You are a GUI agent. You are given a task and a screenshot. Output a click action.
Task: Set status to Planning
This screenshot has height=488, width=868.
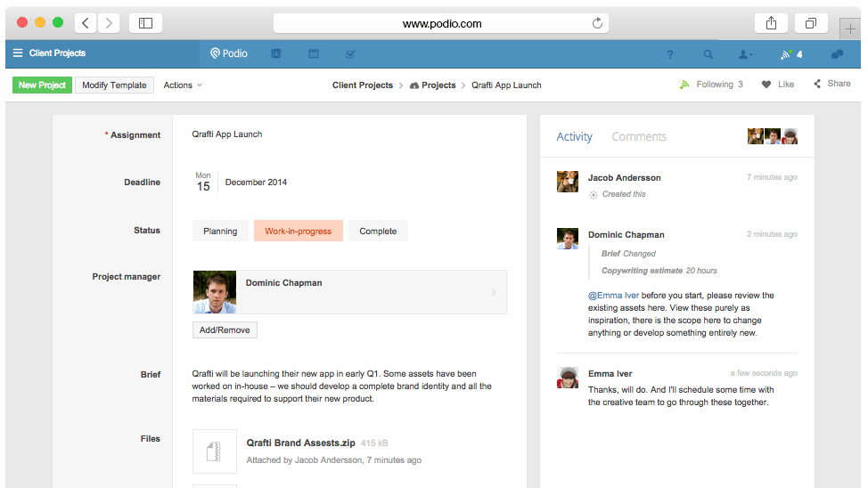tap(220, 231)
